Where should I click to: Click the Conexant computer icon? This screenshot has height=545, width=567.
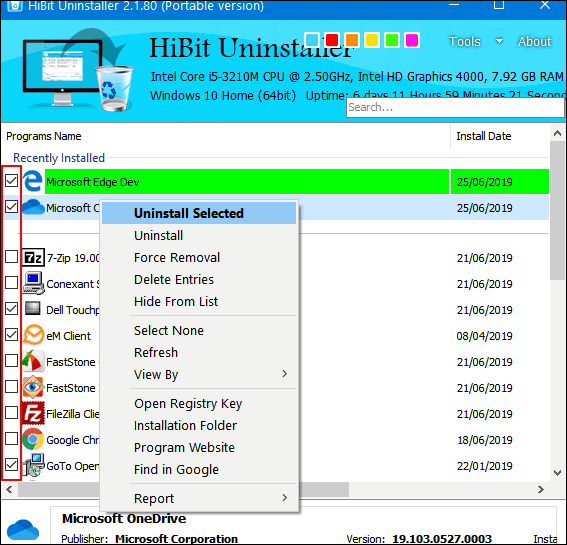coord(33,283)
